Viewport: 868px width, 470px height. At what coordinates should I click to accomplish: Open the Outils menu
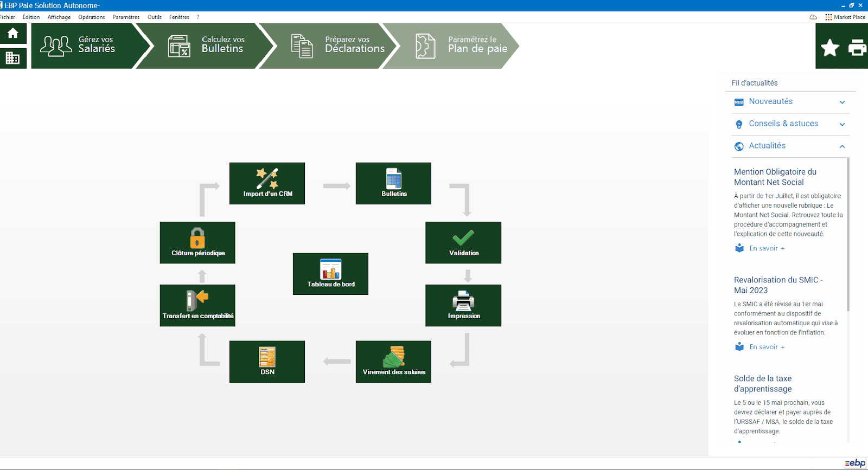pos(155,17)
